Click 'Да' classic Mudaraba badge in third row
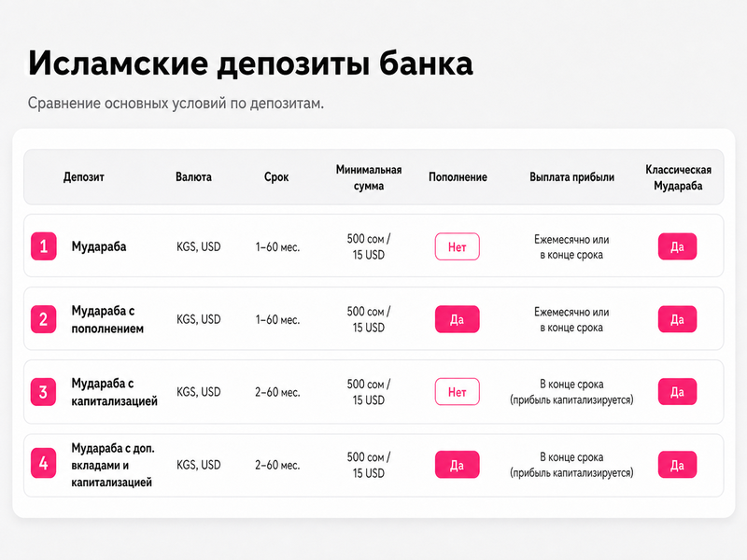The width and height of the screenshot is (747, 560). [x=678, y=392]
